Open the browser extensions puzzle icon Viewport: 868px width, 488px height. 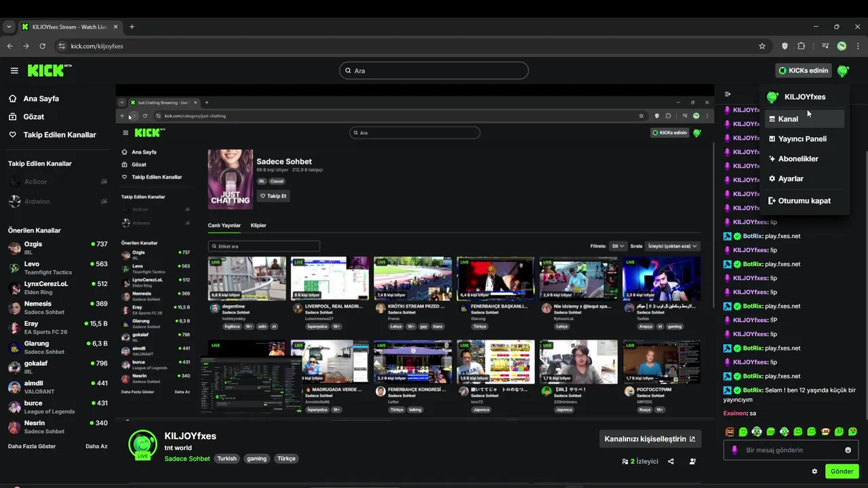pos(802,46)
